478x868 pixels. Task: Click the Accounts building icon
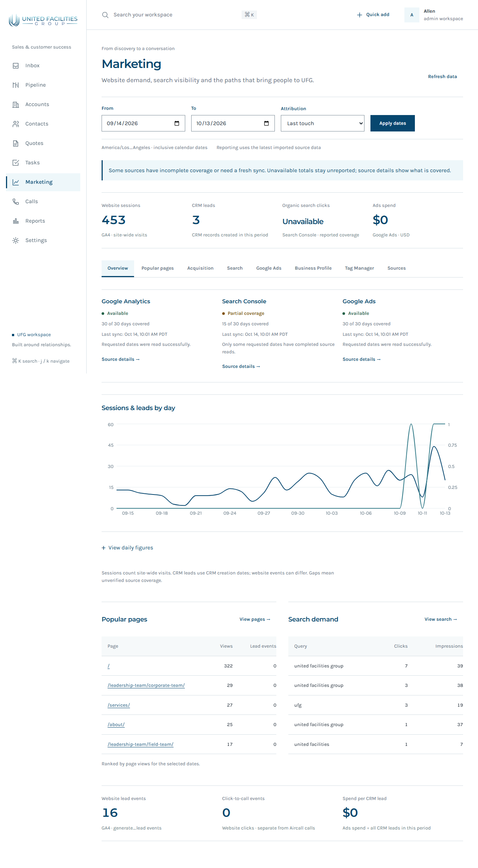16,105
